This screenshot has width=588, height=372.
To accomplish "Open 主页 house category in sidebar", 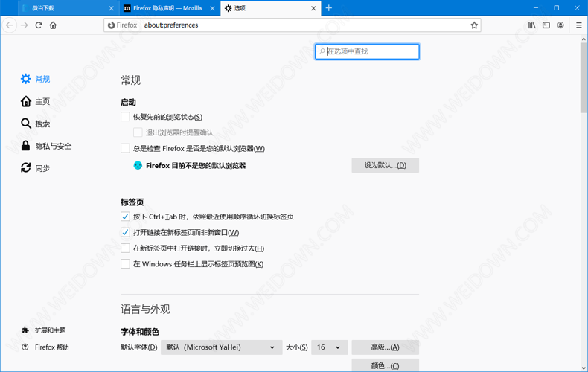I will [x=35, y=101].
